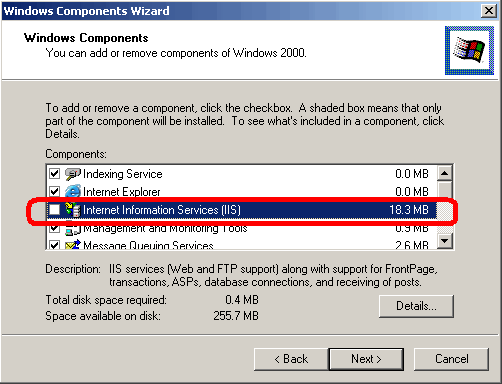The height and width of the screenshot is (384, 502).
Task: Click the Management and Monitoring Tools icon
Action: coord(73,229)
